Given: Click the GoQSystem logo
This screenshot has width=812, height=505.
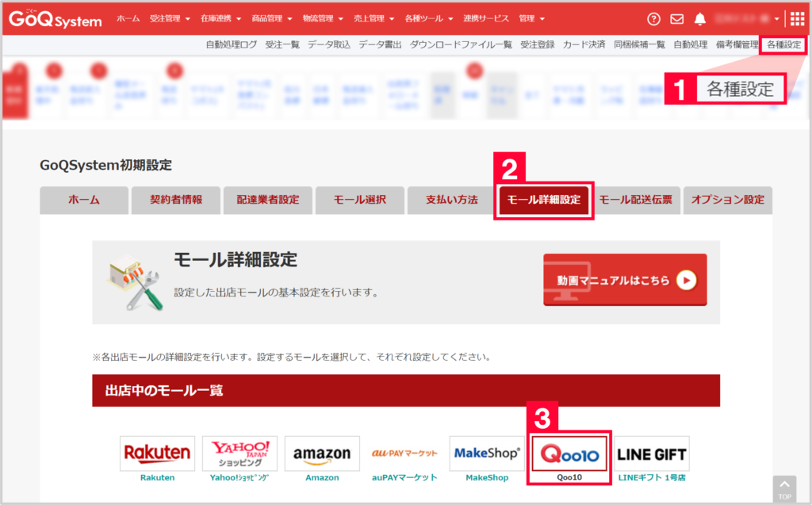Looking at the screenshot, I should coord(54,18).
